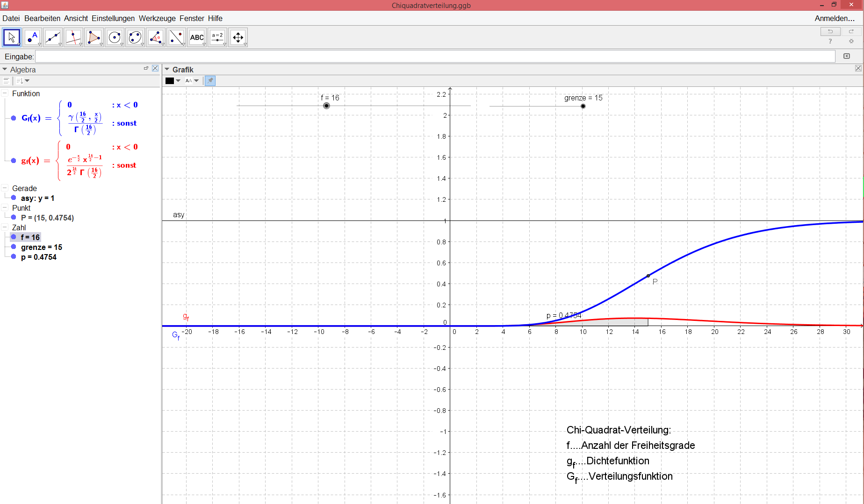The image size is (864, 504).
Task: Select 'grenze = 15' in Zahl list
Action: (42, 247)
